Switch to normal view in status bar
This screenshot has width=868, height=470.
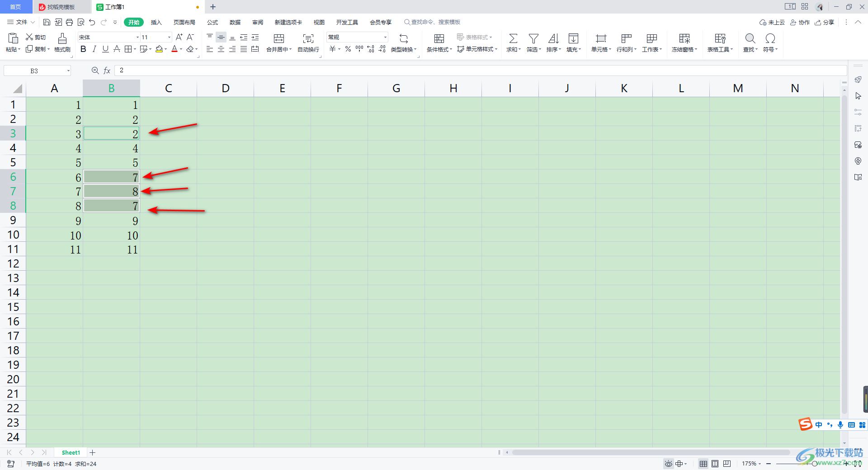(x=703, y=464)
